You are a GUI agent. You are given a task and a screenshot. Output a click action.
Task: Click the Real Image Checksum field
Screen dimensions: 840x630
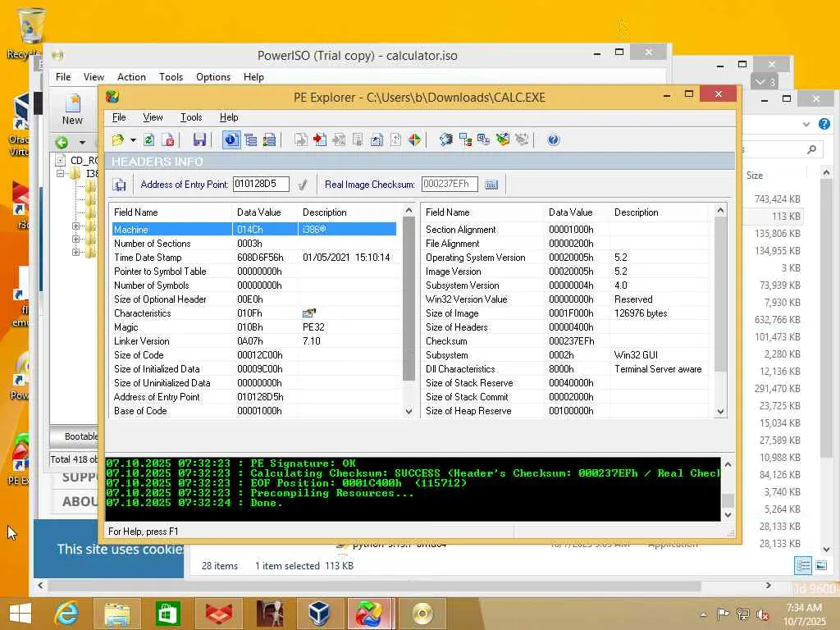click(x=450, y=185)
